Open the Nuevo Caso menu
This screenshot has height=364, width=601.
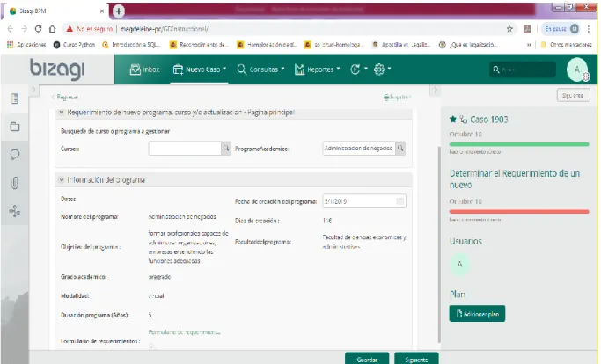click(200, 69)
